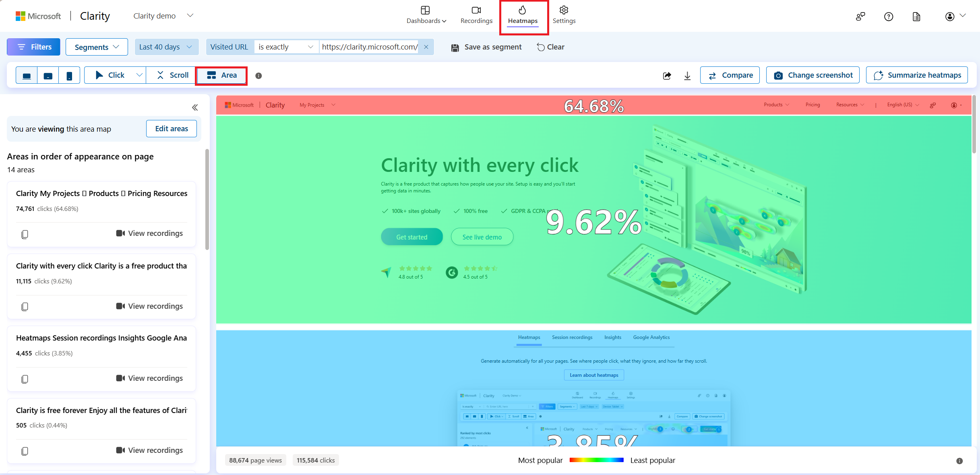Image resolution: width=980 pixels, height=475 pixels.
Task: Click Learn about heatmaps in preview
Action: click(594, 375)
